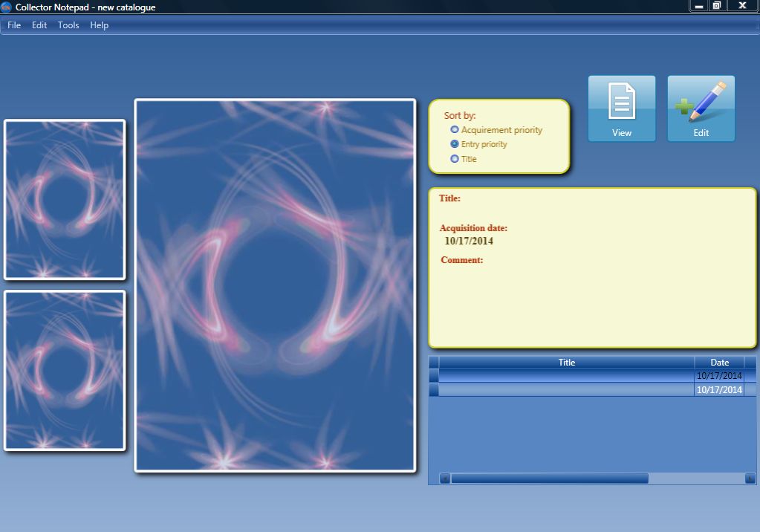Open the Help menu
The height and width of the screenshot is (532, 760).
[x=98, y=25]
